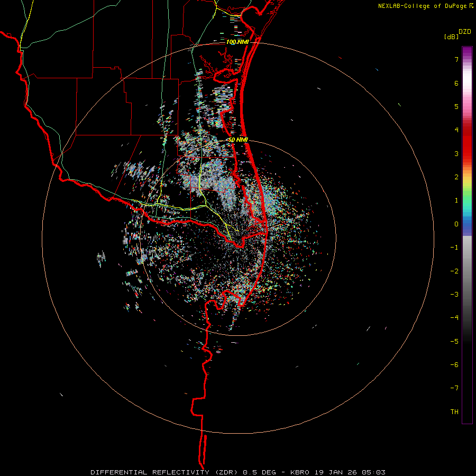
Task: Click the 5 dB tick label on the scale
Action: click(x=456, y=106)
